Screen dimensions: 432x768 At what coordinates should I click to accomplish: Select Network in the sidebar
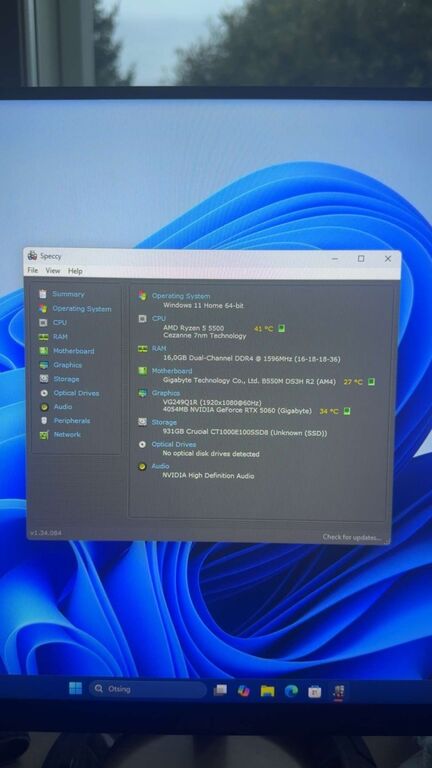pos(67,435)
